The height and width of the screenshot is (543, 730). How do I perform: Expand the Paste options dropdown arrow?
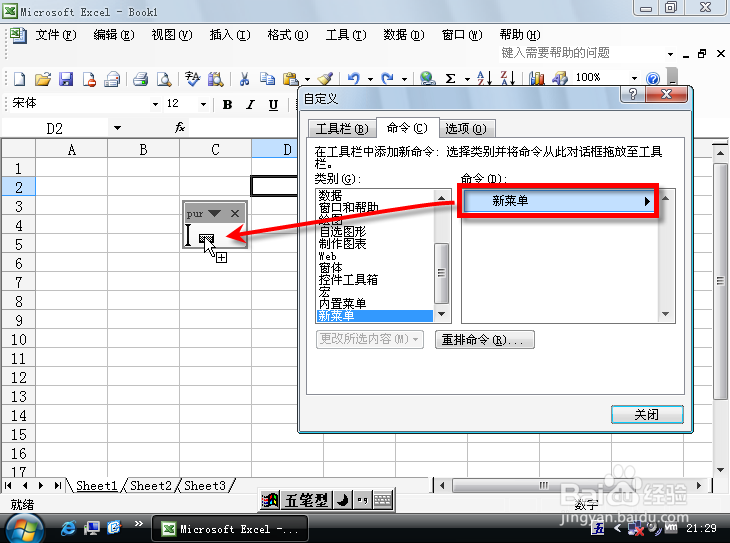click(307, 79)
